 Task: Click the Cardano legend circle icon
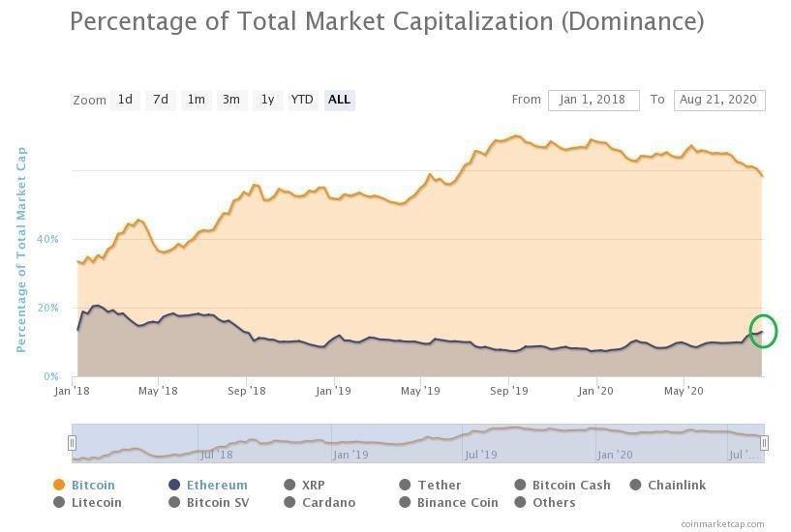[x=289, y=502]
